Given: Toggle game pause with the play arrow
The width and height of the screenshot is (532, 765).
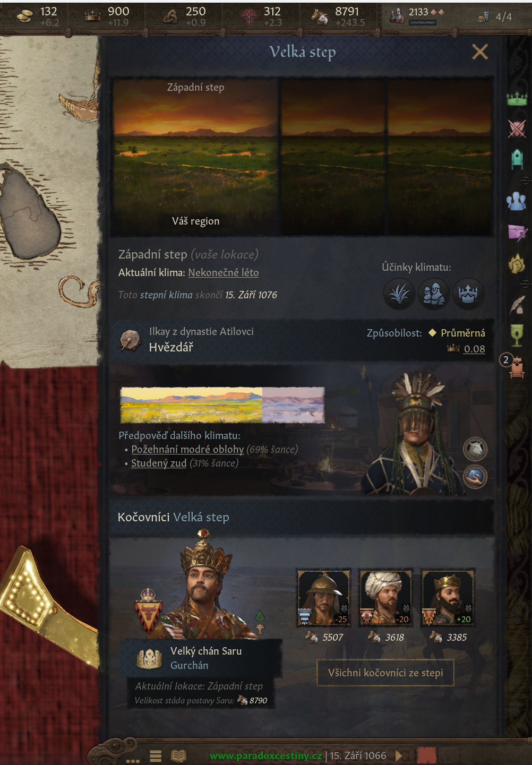Looking at the screenshot, I should tap(399, 755).
